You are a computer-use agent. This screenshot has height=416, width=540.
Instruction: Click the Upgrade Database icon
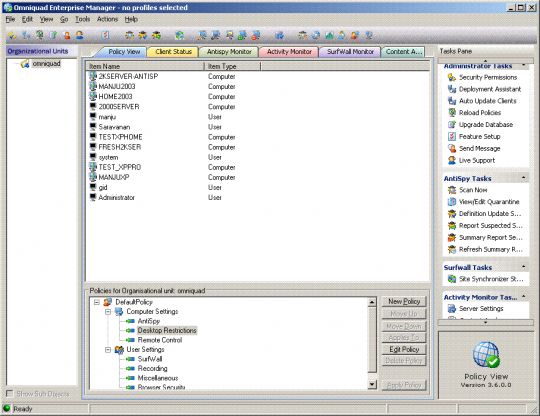451,125
